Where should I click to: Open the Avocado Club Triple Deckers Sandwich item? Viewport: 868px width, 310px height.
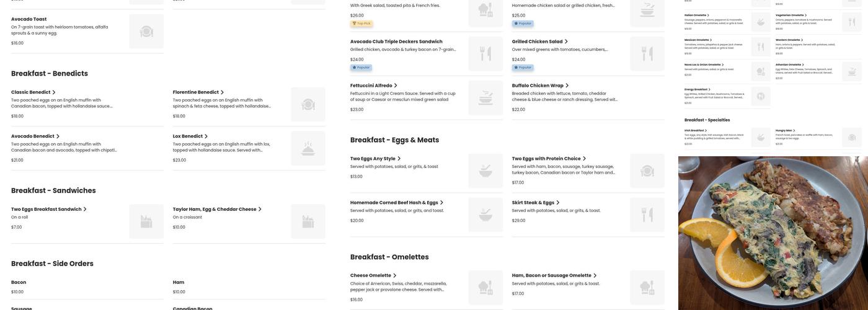click(x=396, y=42)
